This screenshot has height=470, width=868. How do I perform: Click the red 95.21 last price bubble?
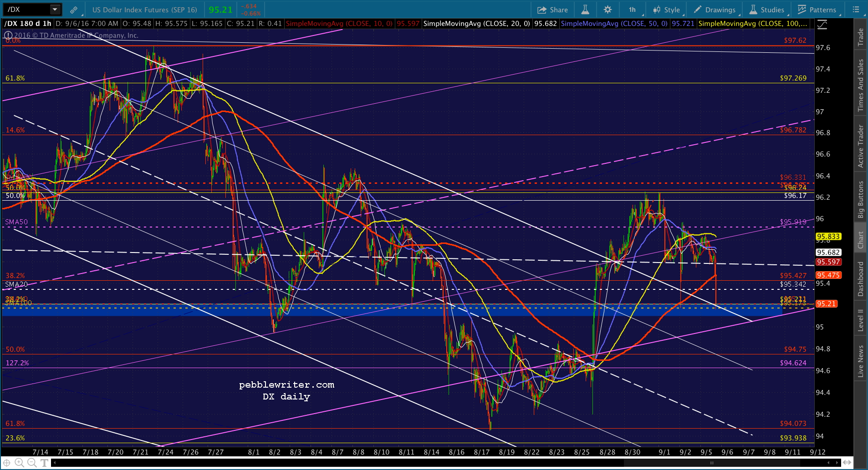826,304
